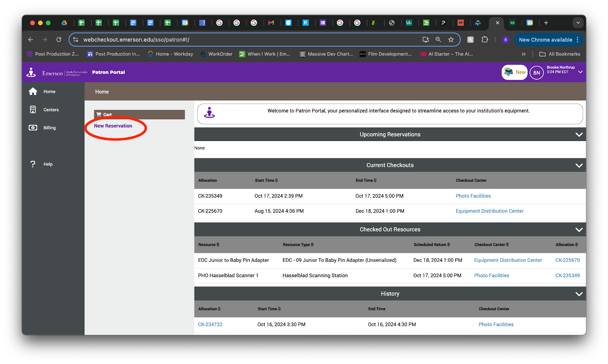Open the Billing money icon
608x364 pixels.
[33, 128]
